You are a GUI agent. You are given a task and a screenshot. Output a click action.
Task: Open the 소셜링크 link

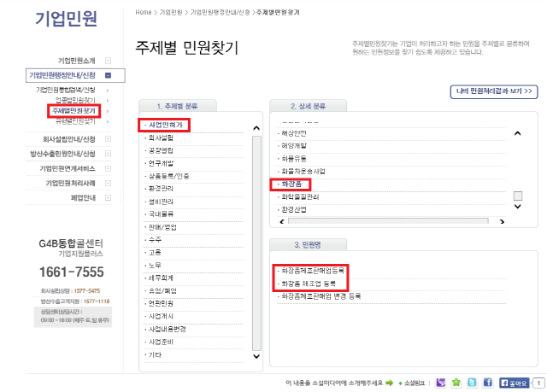[414, 383]
